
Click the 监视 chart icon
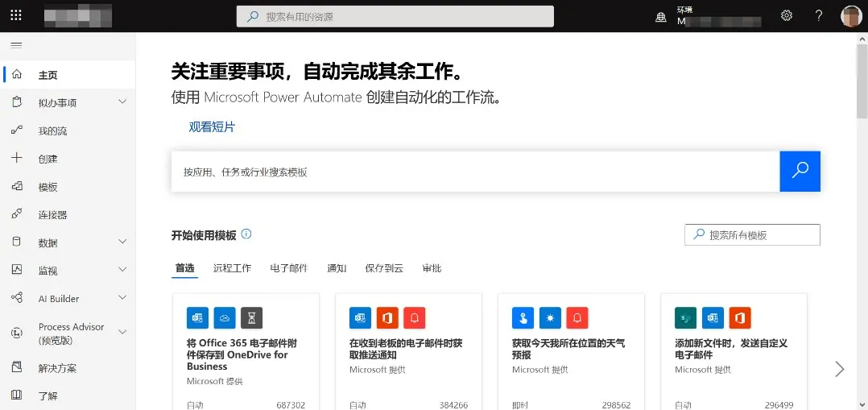pos(17,270)
